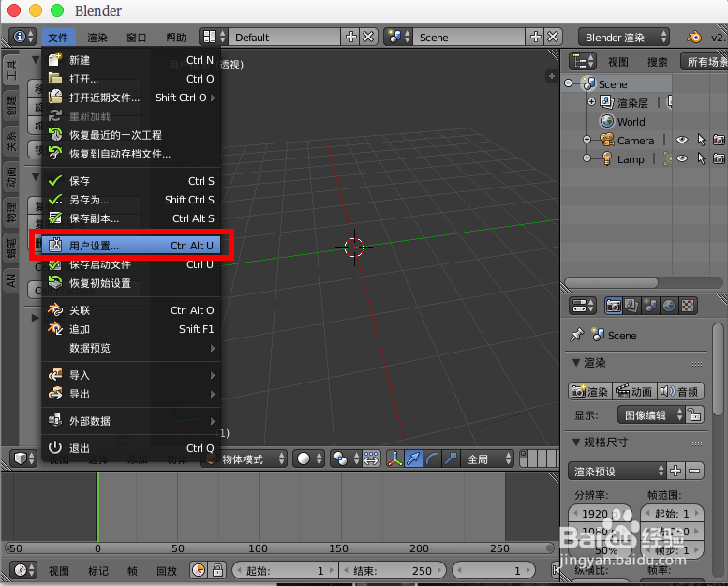Image resolution: width=728 pixels, height=586 pixels.
Task: Click the outliner horizontal scrollbar
Action: point(611,282)
